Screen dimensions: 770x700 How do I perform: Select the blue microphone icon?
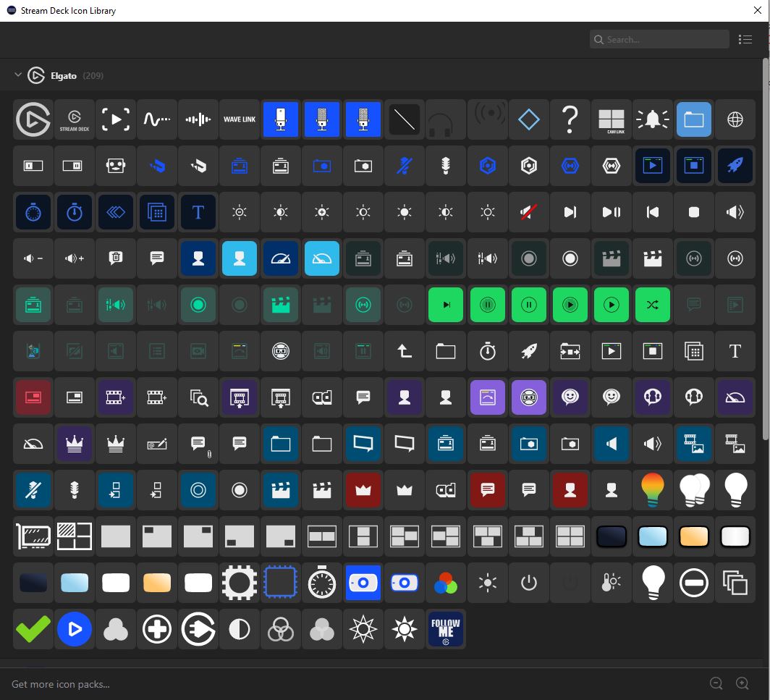tap(281, 119)
